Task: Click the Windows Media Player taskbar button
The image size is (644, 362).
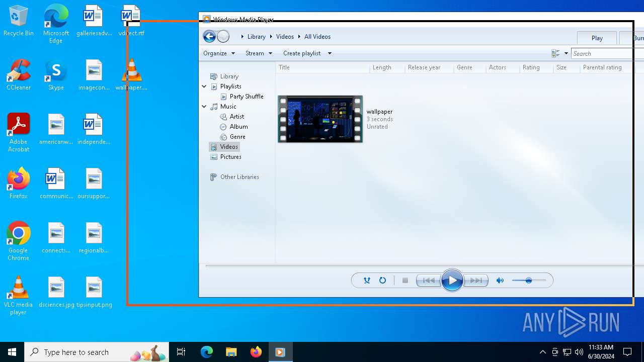Action: (x=280, y=352)
